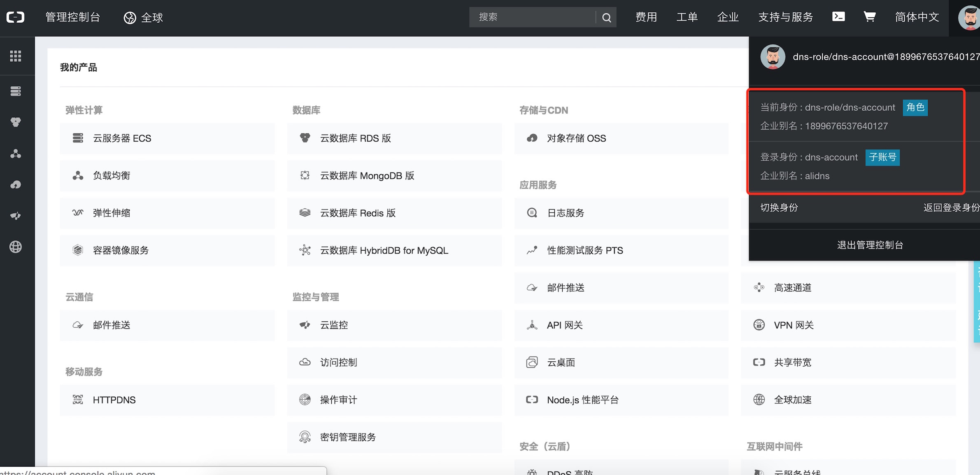Open 全球加速 product
The height and width of the screenshot is (475, 980).
[849, 400]
